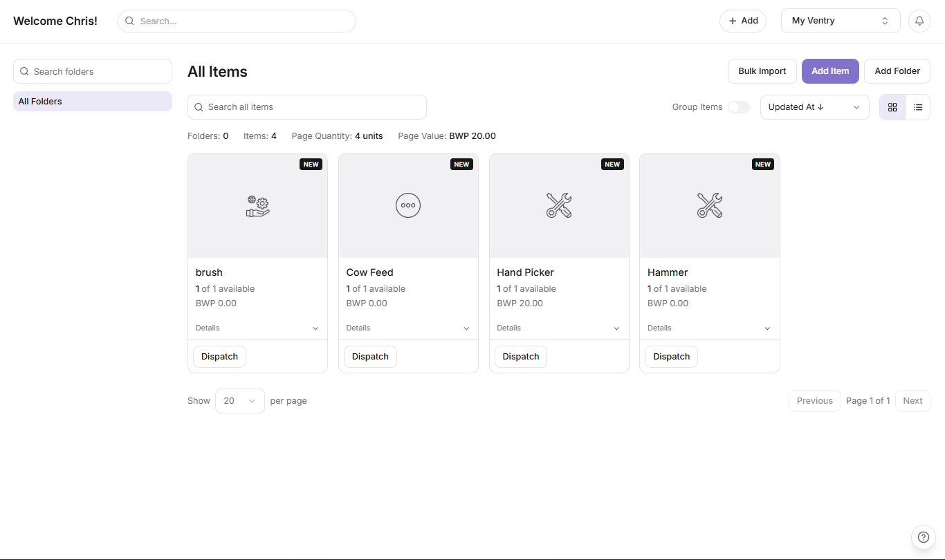Click the Hammer item name
Viewport: 945px width, 560px height.
(668, 272)
